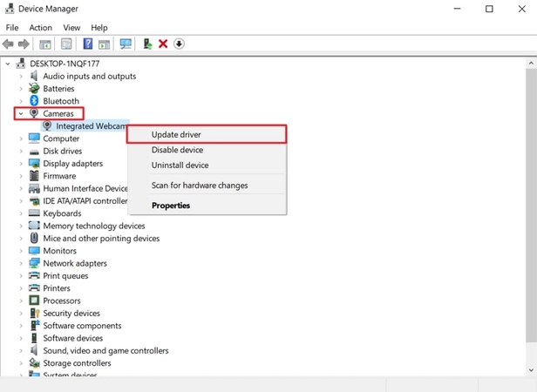Open the File menu
Image resolution: width=537 pixels, height=392 pixels.
pyautogui.click(x=12, y=27)
